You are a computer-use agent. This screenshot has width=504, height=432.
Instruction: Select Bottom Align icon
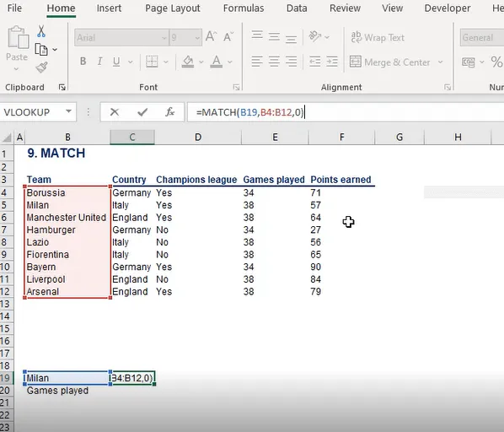point(292,39)
